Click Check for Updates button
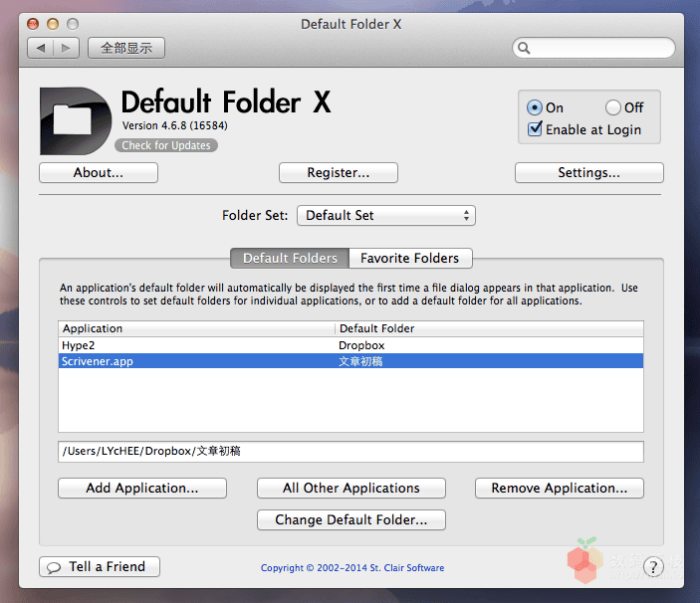Viewport: 700px width, 603px height. (x=166, y=145)
